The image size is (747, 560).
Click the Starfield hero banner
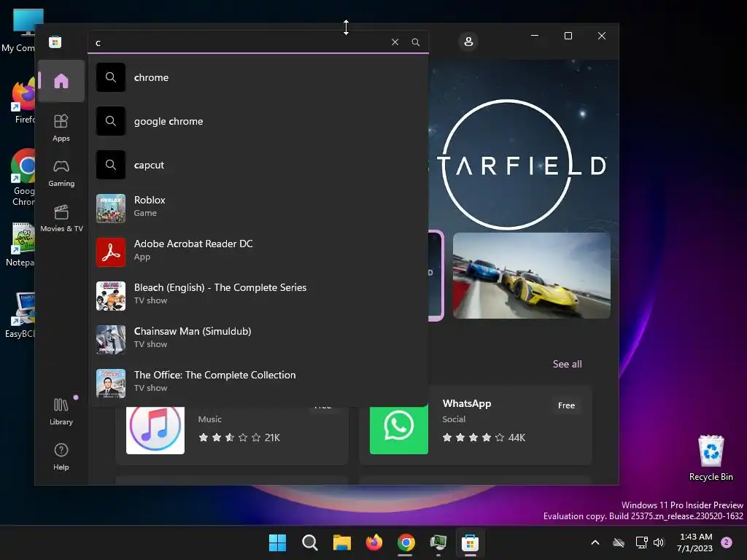point(523,145)
